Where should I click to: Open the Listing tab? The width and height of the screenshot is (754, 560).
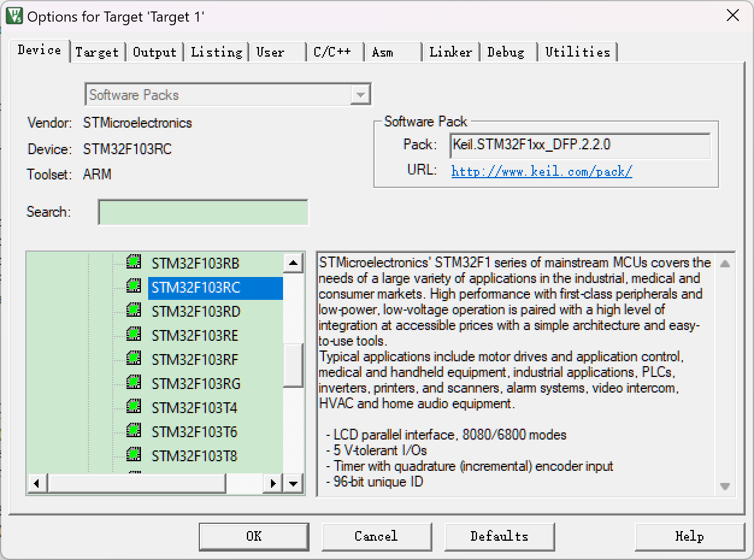(x=216, y=52)
